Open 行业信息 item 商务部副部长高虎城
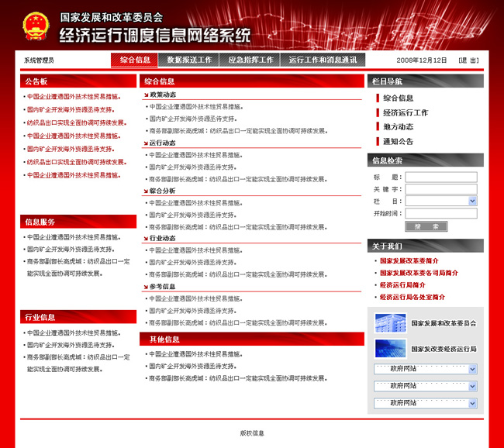Image resolution: width=504 pixels, height=448 pixels. 78,364
